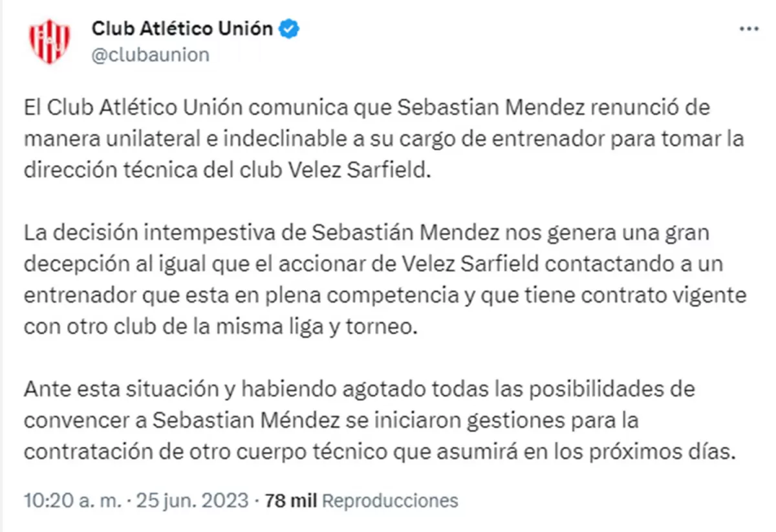
Task: Click the Club Atlético Unión profile avatar
Action: point(48,39)
